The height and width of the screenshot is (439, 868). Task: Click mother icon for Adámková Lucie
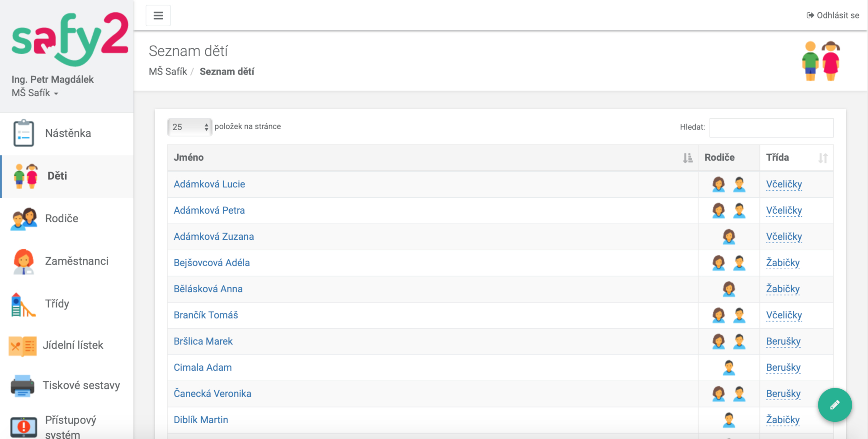pos(718,184)
